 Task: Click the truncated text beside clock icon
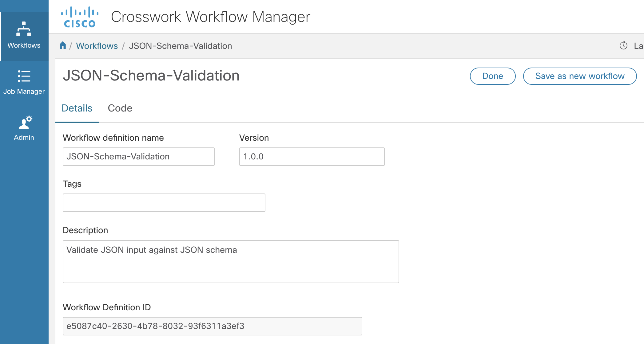638,46
